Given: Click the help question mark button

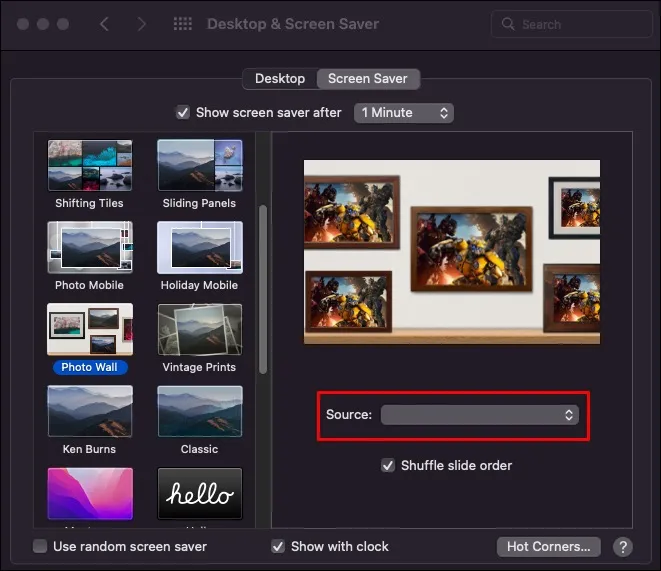Looking at the screenshot, I should (x=623, y=547).
